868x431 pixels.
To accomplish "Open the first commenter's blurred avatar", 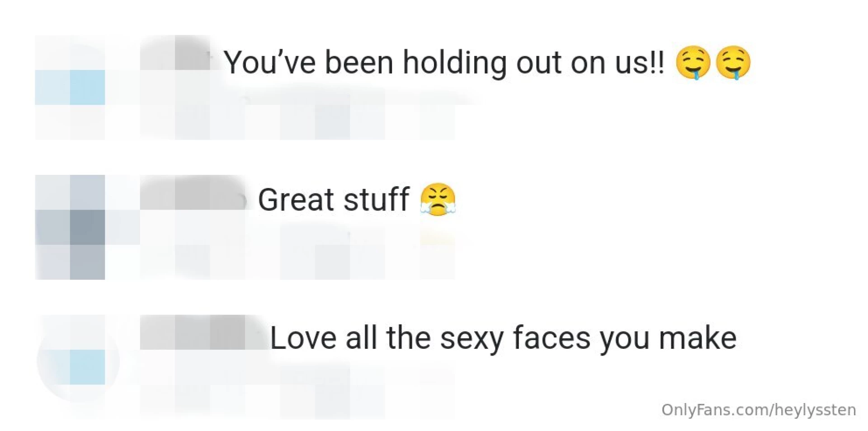I will pos(70,87).
